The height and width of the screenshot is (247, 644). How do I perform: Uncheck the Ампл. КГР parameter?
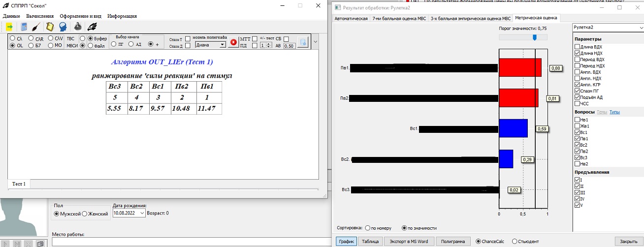click(577, 85)
